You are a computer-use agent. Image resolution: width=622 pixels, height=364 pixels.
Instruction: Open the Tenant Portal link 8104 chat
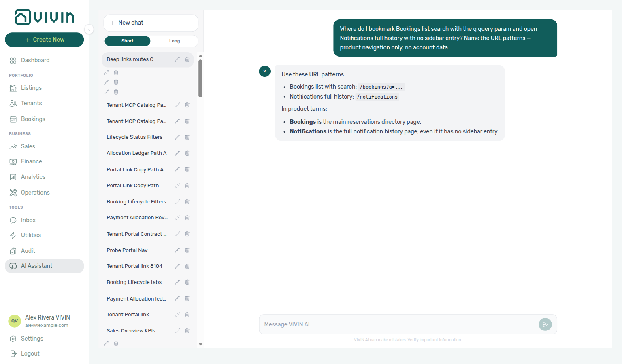134,266
